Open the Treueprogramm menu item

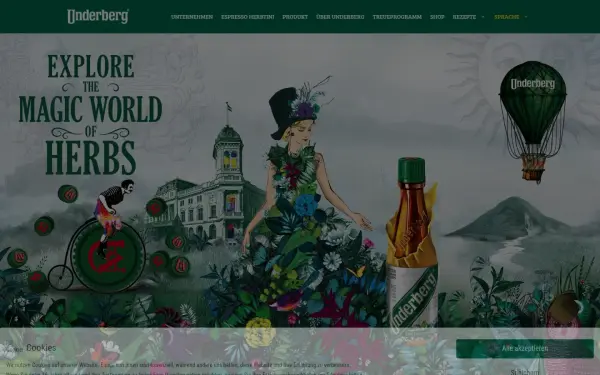(397, 17)
